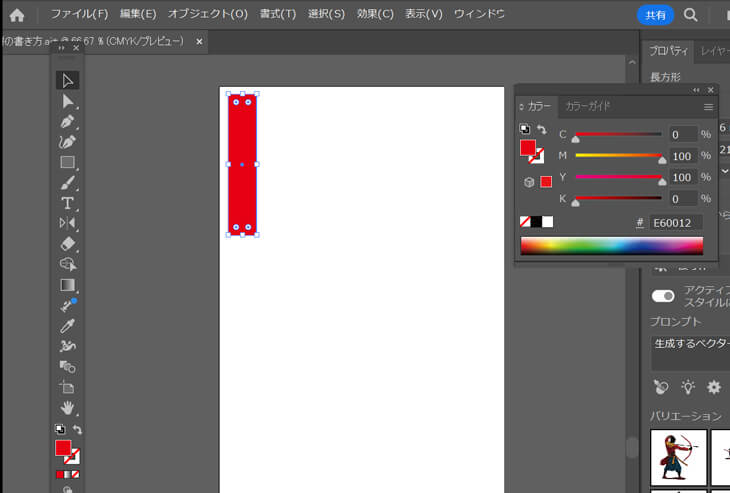The width and height of the screenshot is (730, 493).
Task: Select the Artboard tool
Action: 68,387
